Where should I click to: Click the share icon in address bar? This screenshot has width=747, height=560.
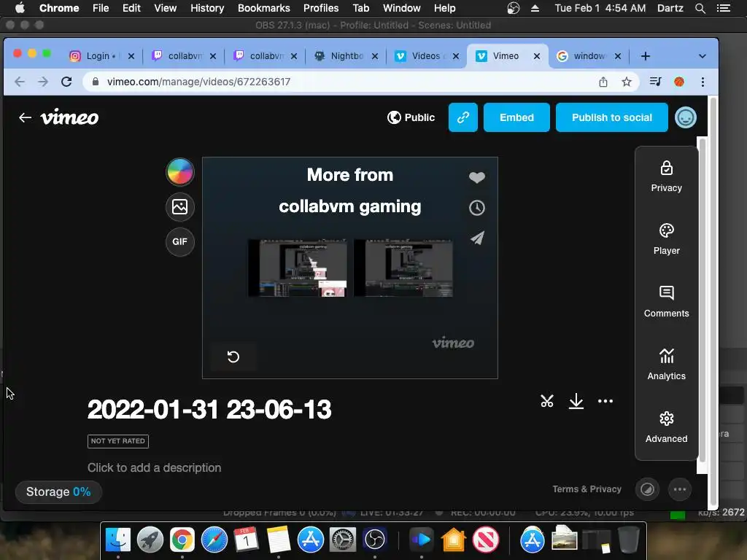click(x=603, y=82)
